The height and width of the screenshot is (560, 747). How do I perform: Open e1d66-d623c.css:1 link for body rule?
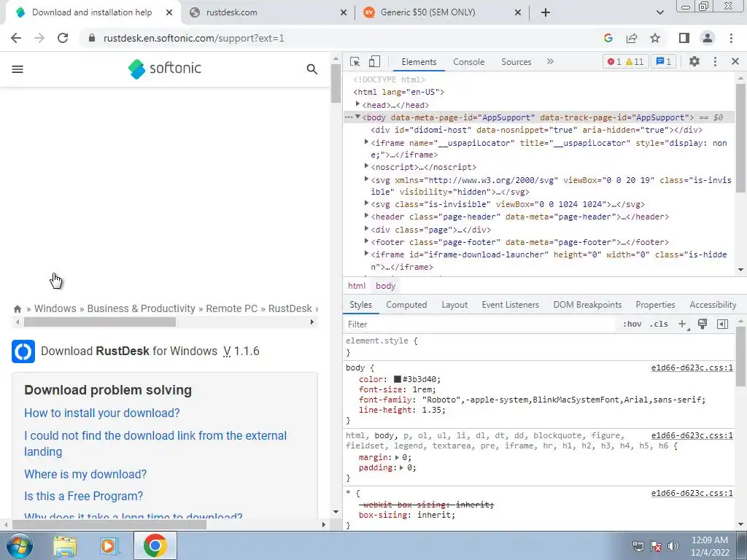692,367
